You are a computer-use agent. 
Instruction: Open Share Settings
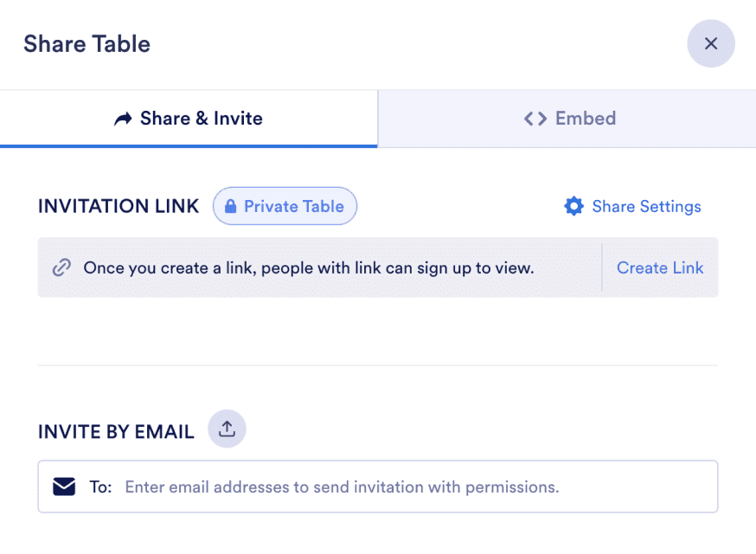coord(646,206)
